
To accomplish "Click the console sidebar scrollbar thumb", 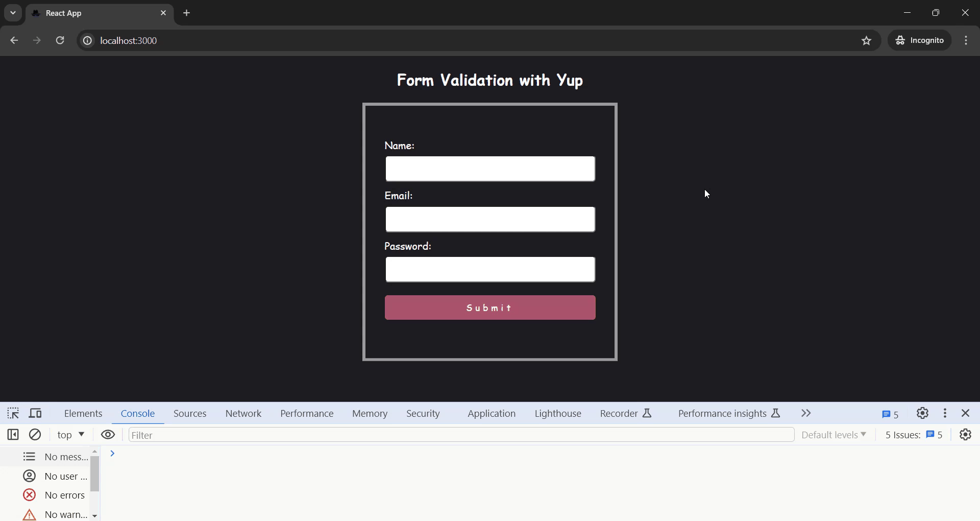I will pos(94,474).
